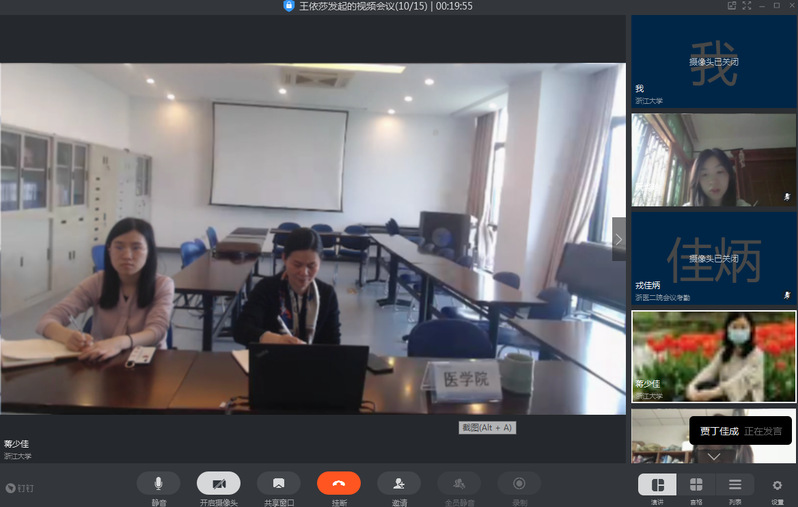Click the lock icon beside meeting title
Image resolution: width=798 pixels, height=507 pixels.
(289, 6)
